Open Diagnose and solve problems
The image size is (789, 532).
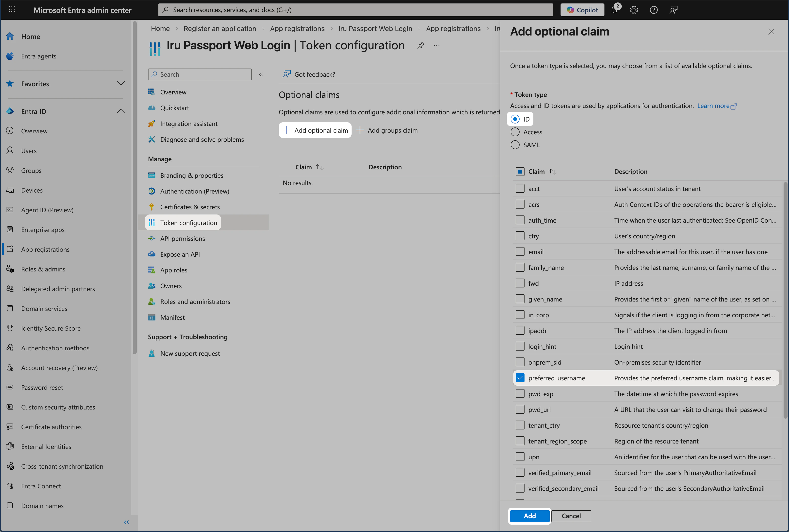202,139
